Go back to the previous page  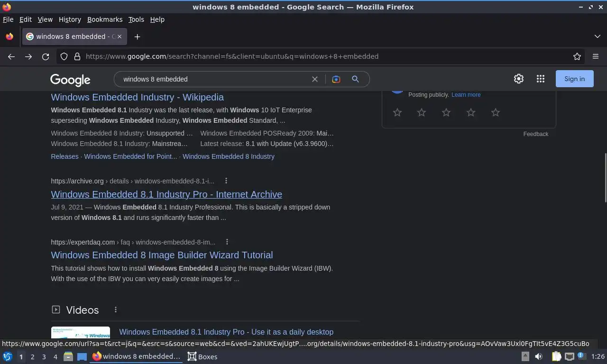11,56
